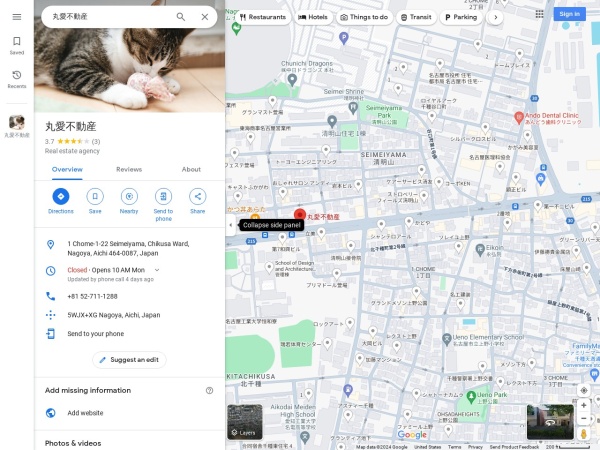The image size is (600, 450).
Task: Click plus code 5WJX+XG Nagoya
Action: 114,315
